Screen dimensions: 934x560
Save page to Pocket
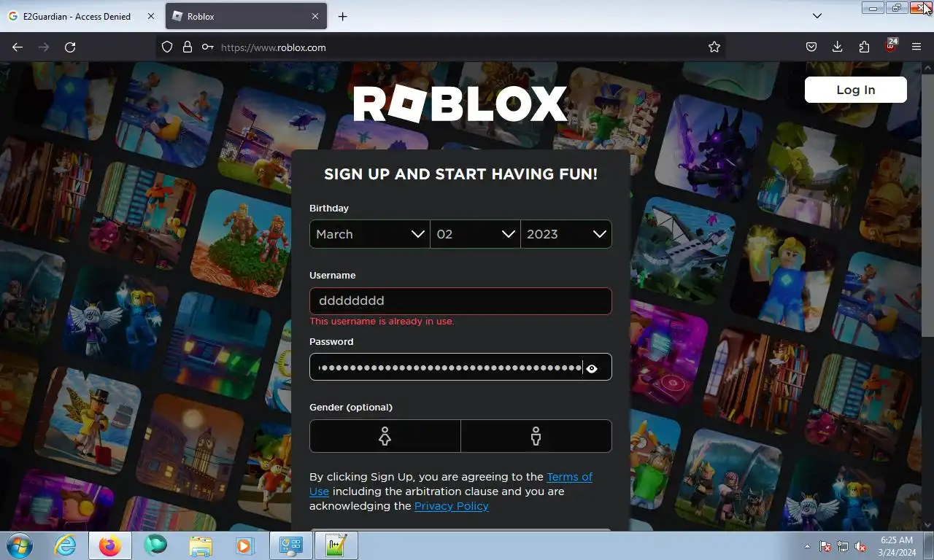tap(811, 47)
